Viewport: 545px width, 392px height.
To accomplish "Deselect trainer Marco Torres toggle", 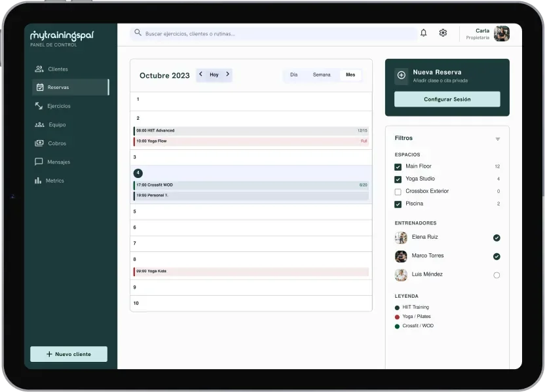I will click(497, 257).
